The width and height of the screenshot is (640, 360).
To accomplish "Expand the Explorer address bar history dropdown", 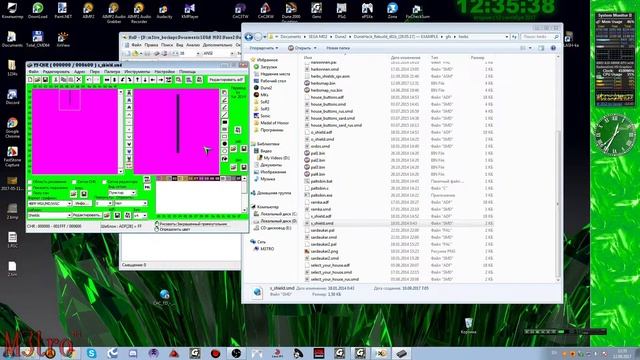I will coord(507,37).
